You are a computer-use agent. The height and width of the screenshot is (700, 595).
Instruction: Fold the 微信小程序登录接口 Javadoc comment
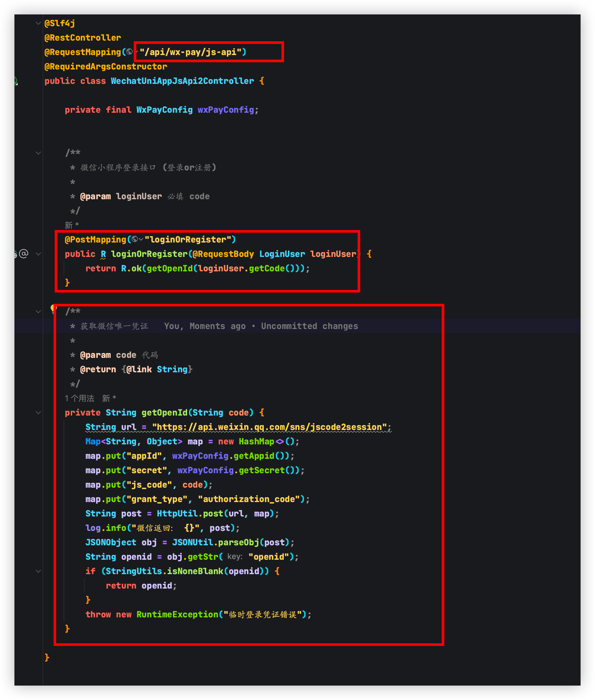pos(38,153)
